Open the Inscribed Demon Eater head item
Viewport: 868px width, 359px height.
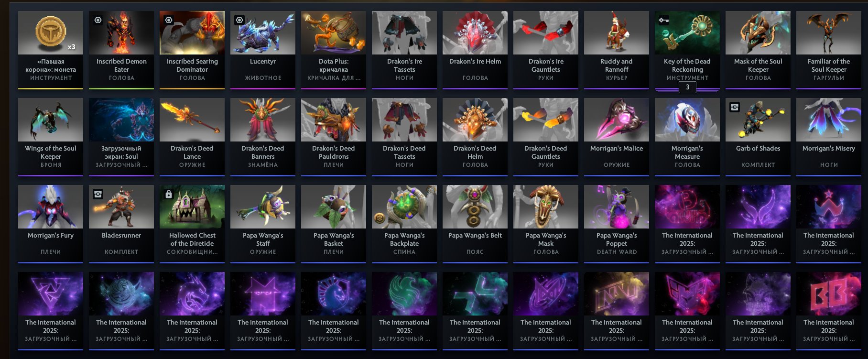click(x=121, y=50)
